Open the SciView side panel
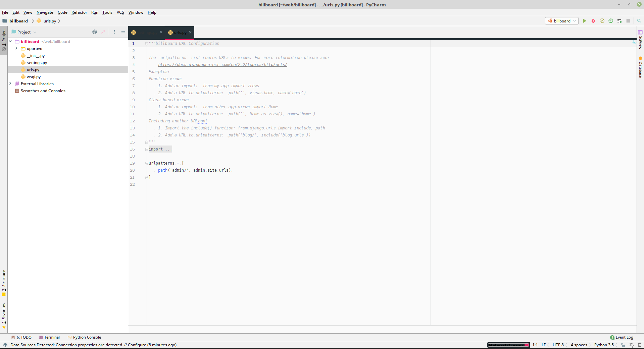 [x=640, y=40]
